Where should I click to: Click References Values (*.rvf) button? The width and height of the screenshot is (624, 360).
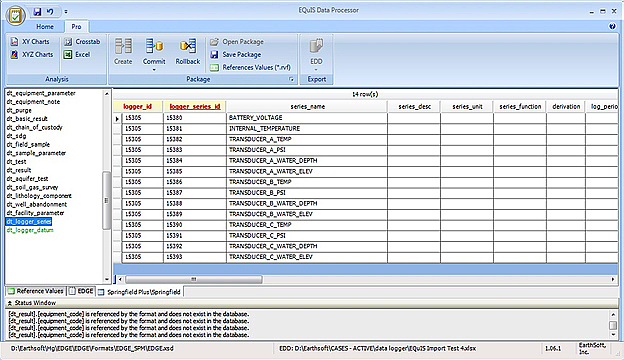[251, 67]
